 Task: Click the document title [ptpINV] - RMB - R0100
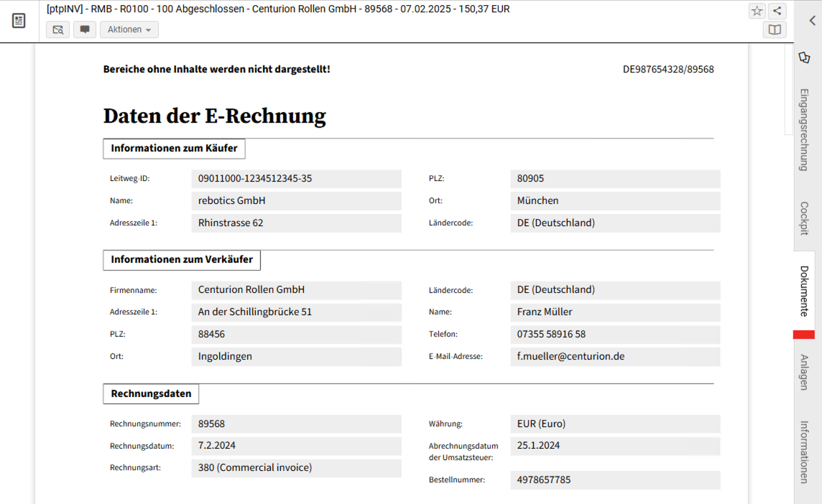coord(278,9)
